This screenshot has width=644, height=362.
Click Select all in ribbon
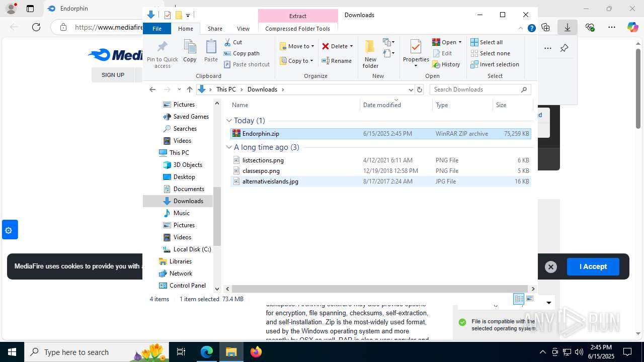[487, 42]
